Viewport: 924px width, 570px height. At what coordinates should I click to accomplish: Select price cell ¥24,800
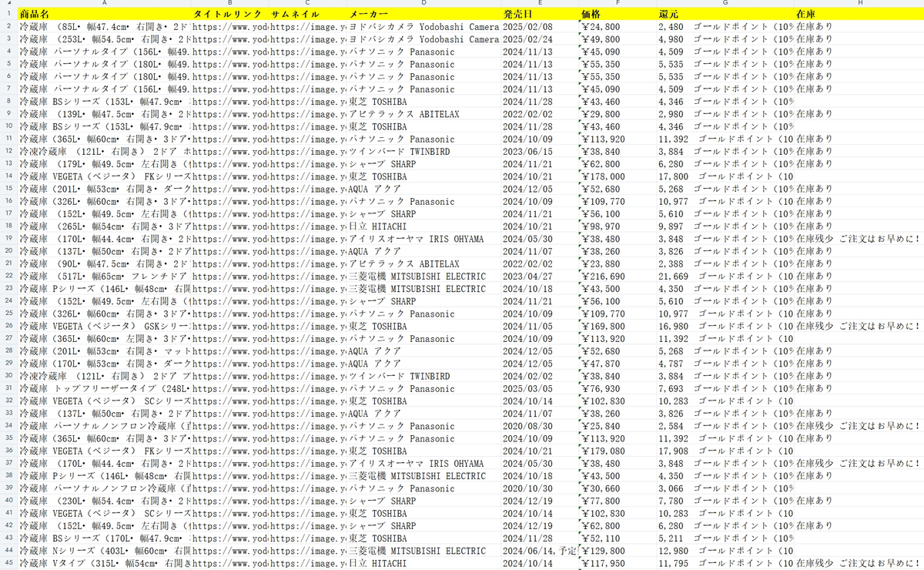(618, 27)
